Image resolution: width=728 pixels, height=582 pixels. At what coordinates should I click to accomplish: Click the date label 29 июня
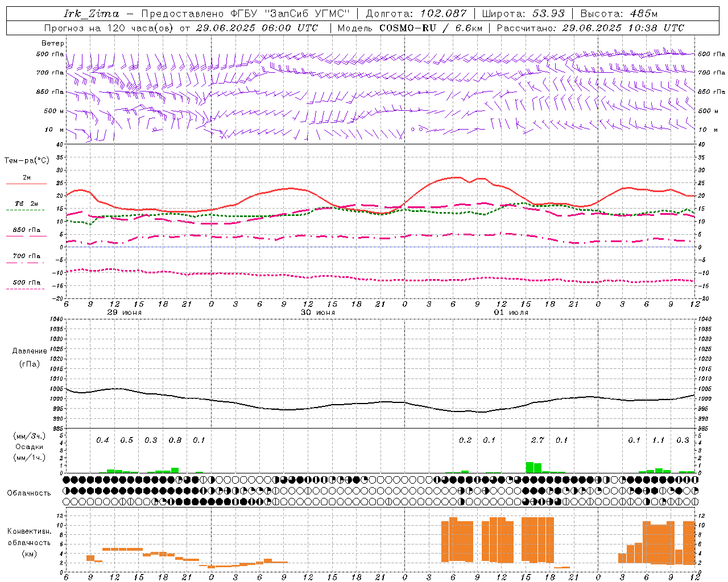[x=125, y=313]
